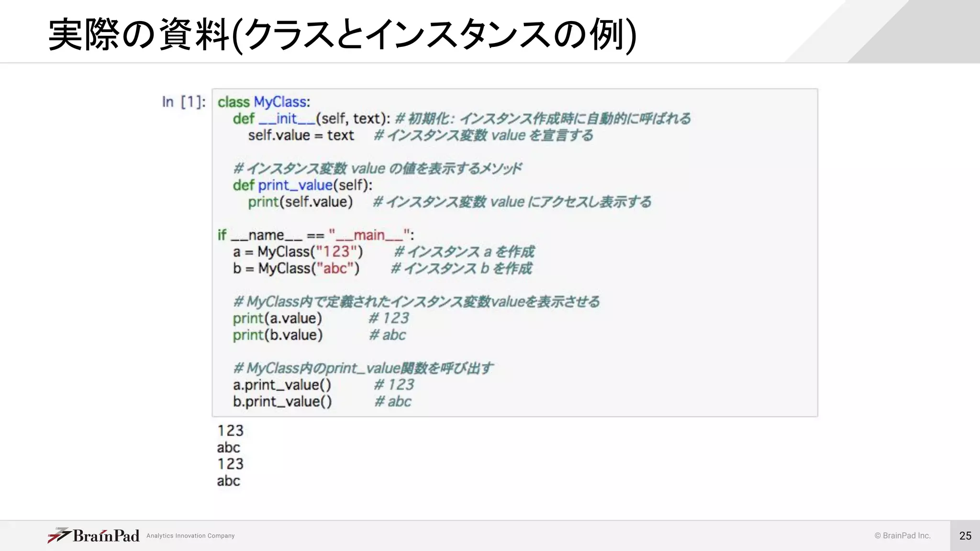This screenshot has height=551, width=980.
Task: Click the 'b = MyClass("abc")' line
Action: point(296,268)
